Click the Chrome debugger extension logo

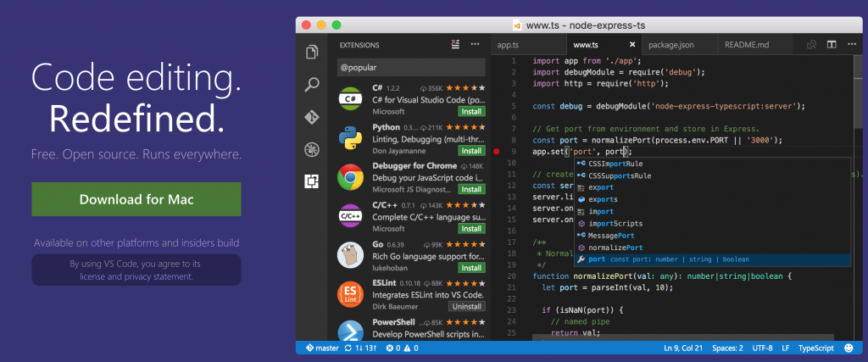[x=350, y=177]
